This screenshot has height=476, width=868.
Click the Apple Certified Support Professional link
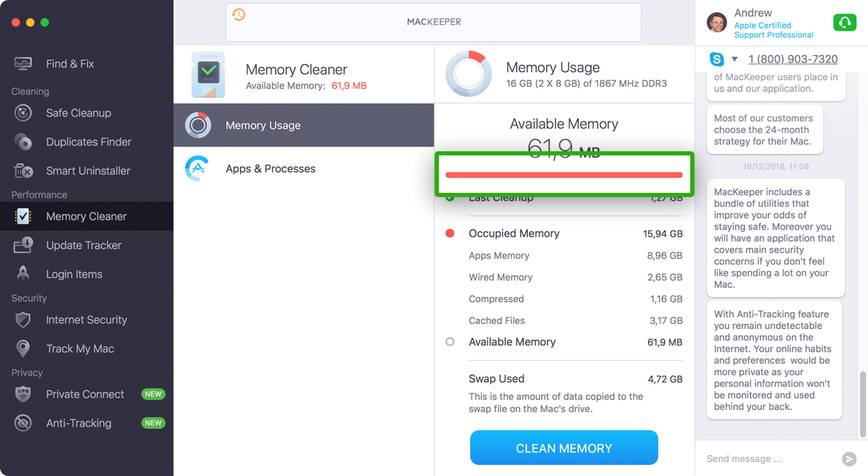774,30
